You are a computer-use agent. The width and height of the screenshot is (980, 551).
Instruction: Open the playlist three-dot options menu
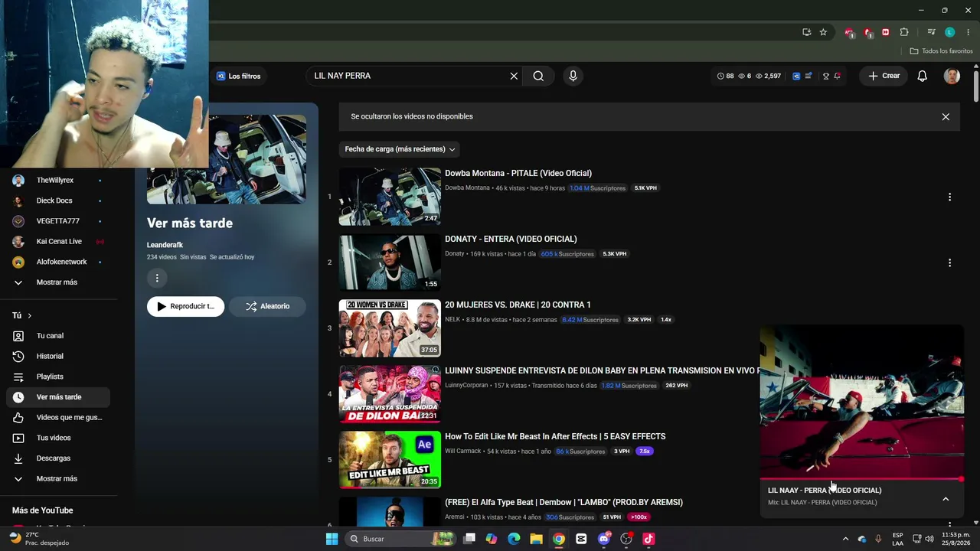pyautogui.click(x=157, y=278)
